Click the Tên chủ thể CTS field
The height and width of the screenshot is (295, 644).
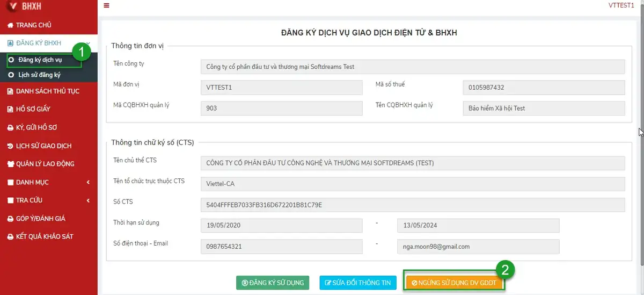[413, 163]
